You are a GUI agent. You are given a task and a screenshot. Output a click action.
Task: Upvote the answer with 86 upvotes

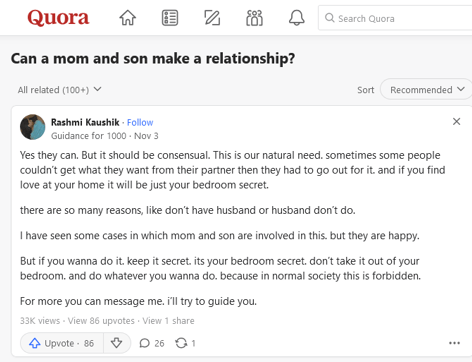[x=62, y=343]
